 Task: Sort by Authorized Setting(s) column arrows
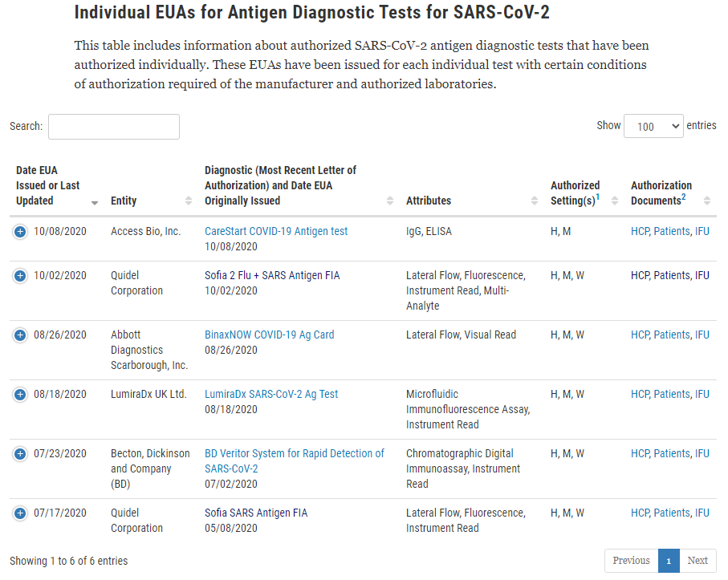click(615, 201)
